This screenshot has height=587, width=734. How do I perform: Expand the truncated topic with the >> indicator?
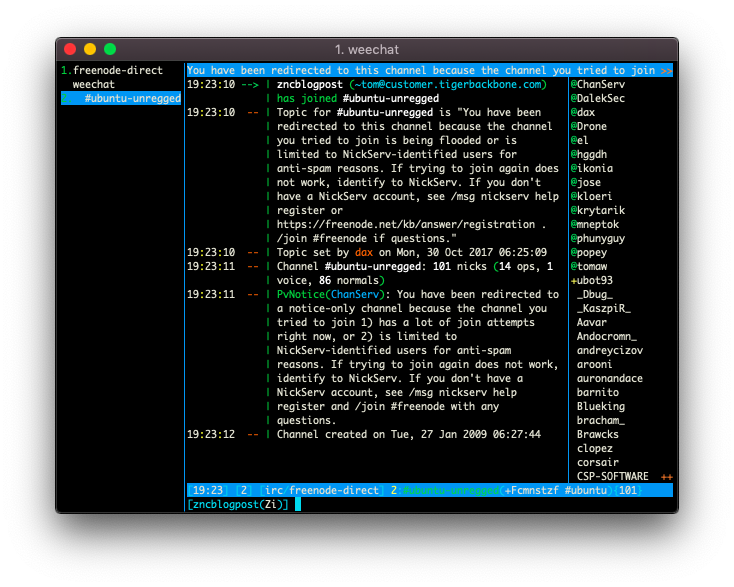coord(667,71)
